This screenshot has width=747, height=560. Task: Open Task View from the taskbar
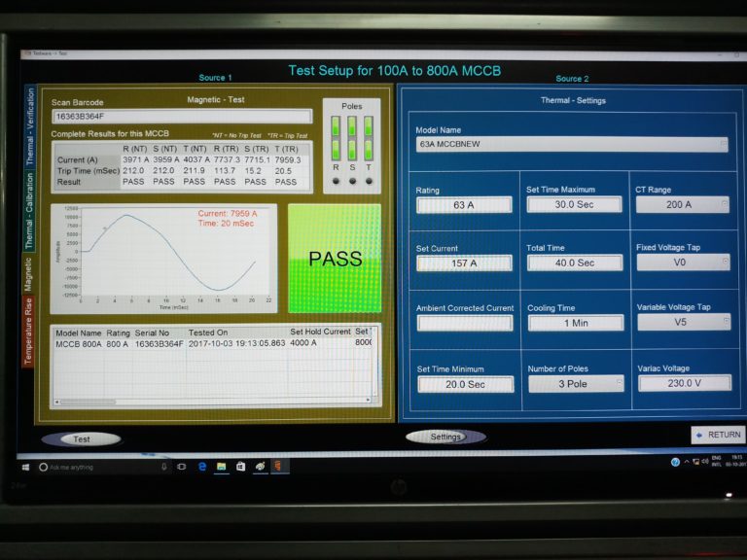point(182,467)
